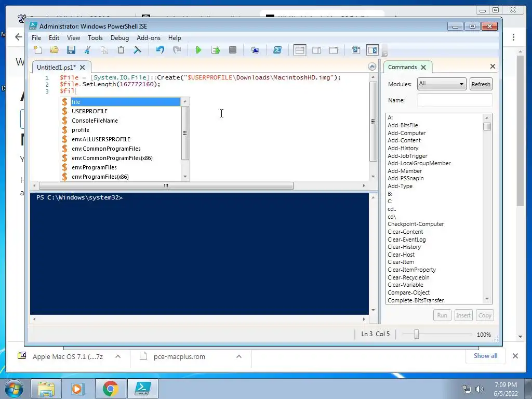Click the Start PowerShell.exe icon
Image resolution: width=532 pixels, height=399 pixels.
coord(277,50)
